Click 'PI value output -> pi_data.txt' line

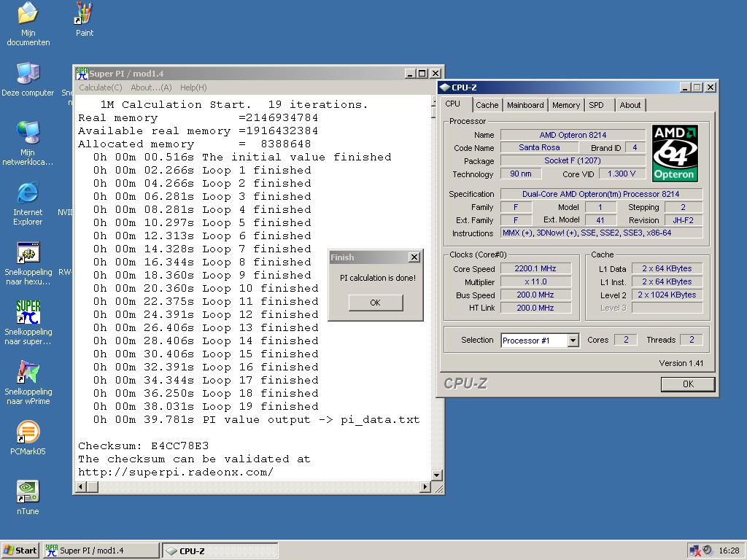256,420
